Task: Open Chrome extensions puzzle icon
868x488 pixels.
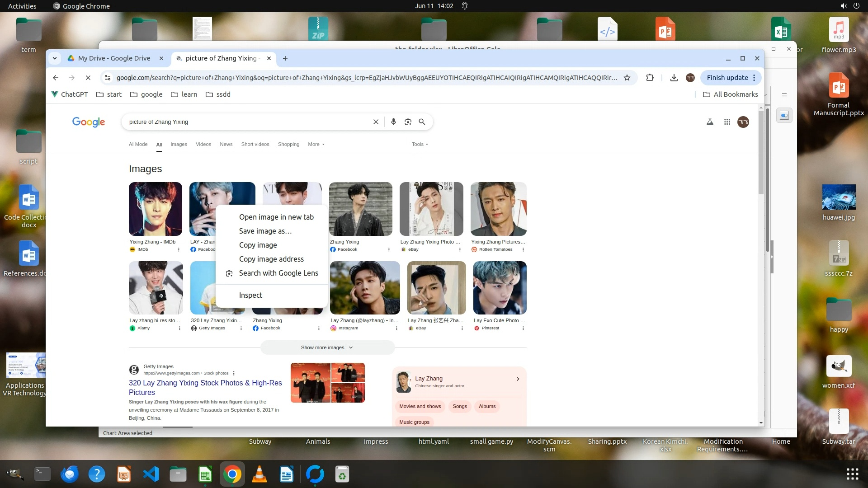Action: 650,78
